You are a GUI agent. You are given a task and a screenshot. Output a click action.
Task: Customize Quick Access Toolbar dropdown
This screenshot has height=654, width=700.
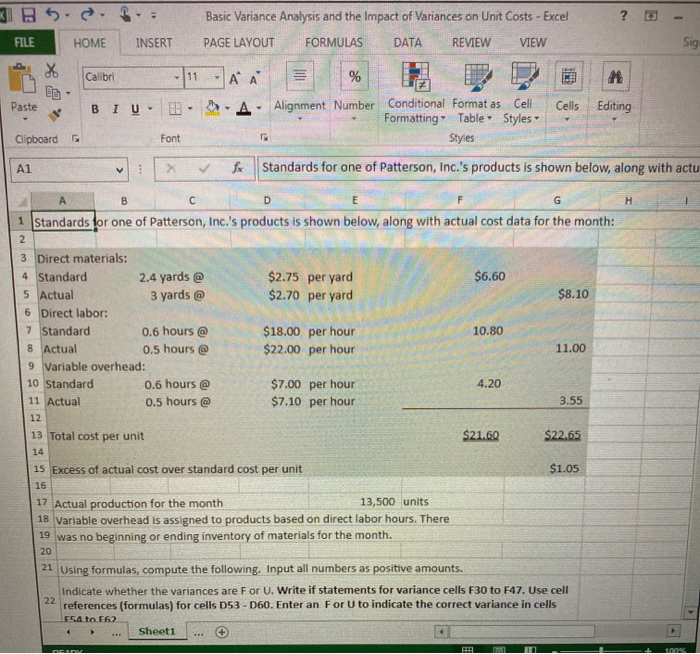click(154, 16)
